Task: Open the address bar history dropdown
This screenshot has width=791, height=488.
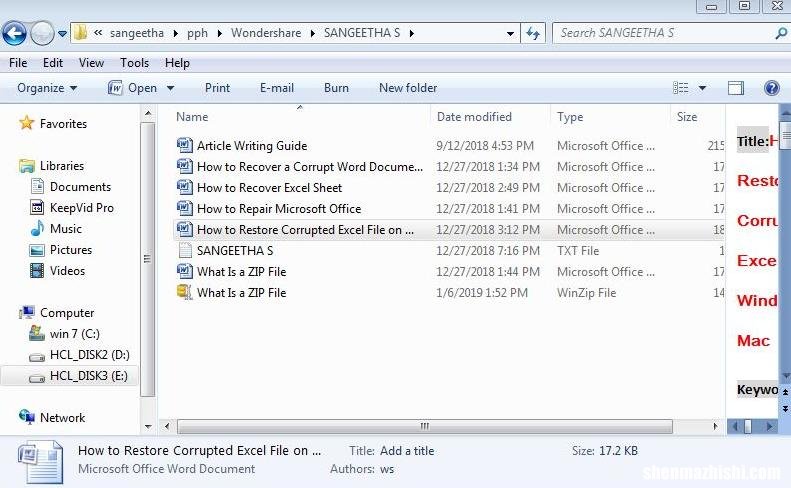Action: click(x=510, y=34)
